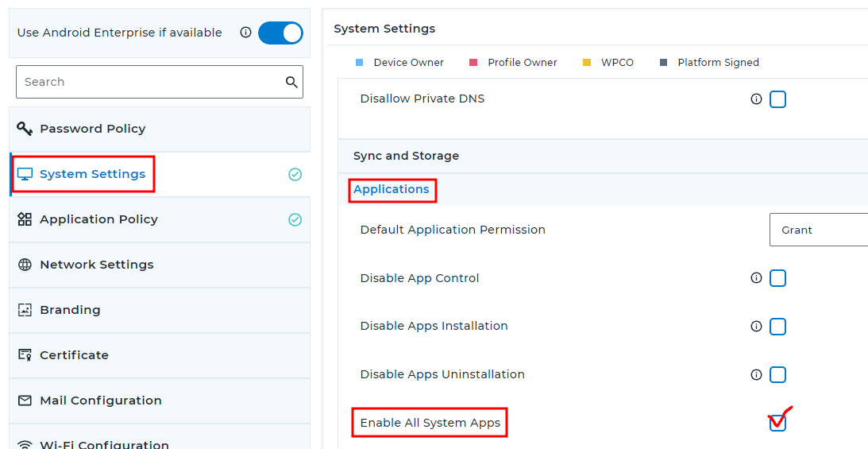Screen dimensions: 868x449
Task: Open Application Policy in the sidebar
Action: click(x=160, y=220)
